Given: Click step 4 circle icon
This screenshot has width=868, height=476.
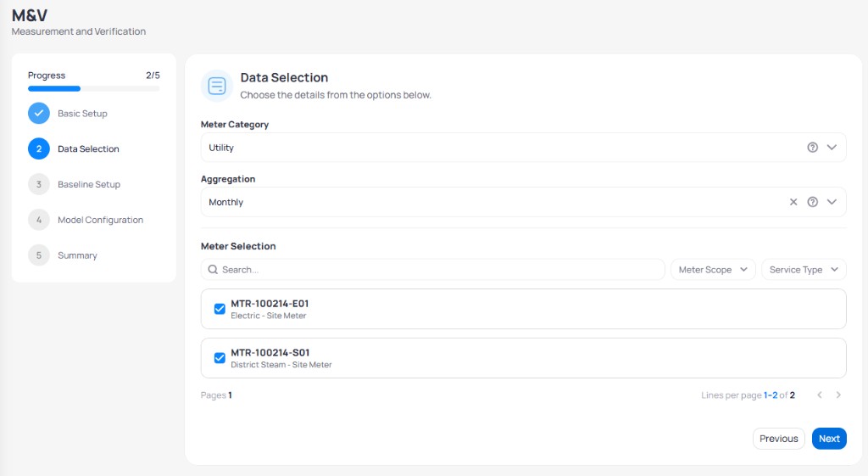Looking at the screenshot, I should click(x=39, y=220).
